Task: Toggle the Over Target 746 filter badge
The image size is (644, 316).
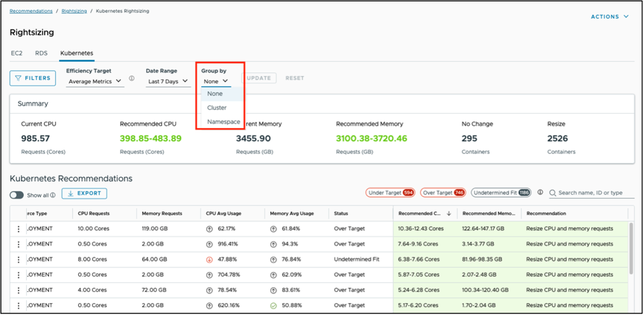Action: [443, 193]
